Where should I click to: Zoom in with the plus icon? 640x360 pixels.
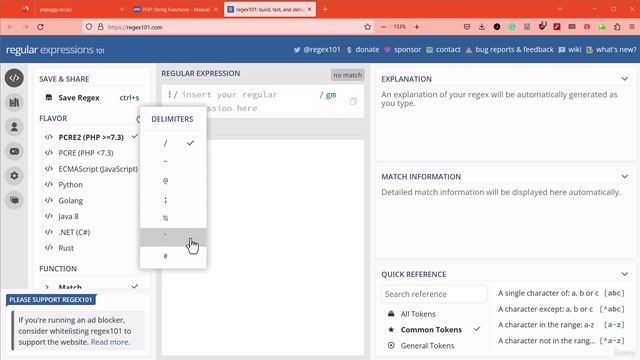pyautogui.click(x=417, y=27)
